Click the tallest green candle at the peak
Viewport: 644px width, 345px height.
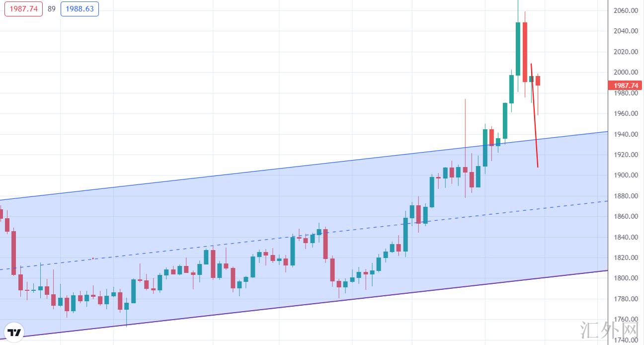point(518,49)
